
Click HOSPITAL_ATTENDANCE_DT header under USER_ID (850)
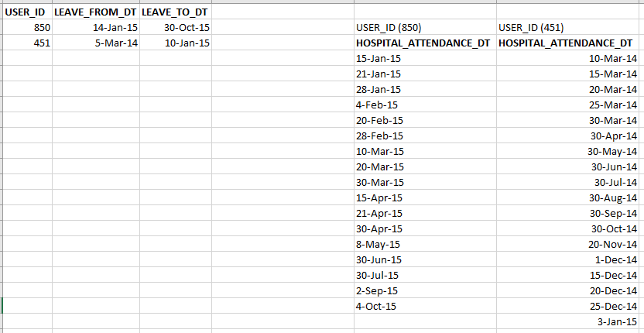click(x=425, y=43)
